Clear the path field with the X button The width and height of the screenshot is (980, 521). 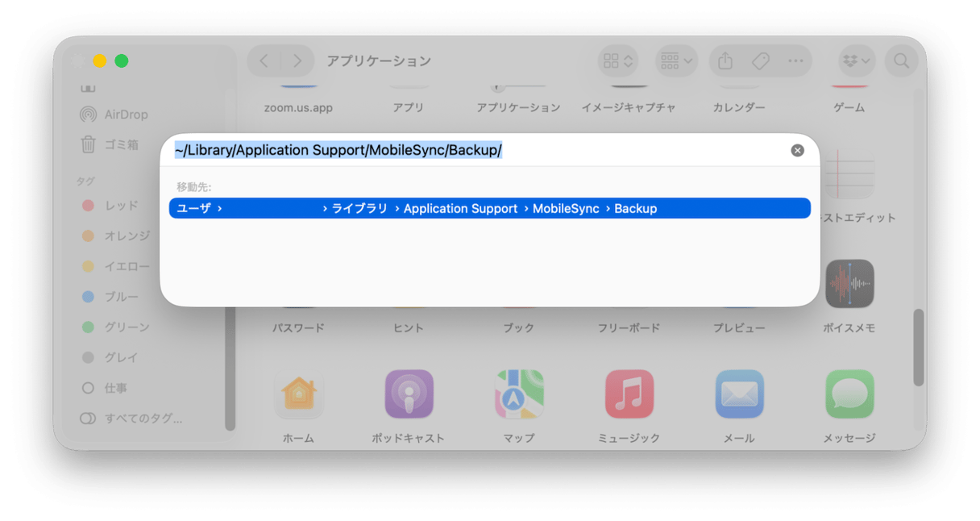coord(797,150)
